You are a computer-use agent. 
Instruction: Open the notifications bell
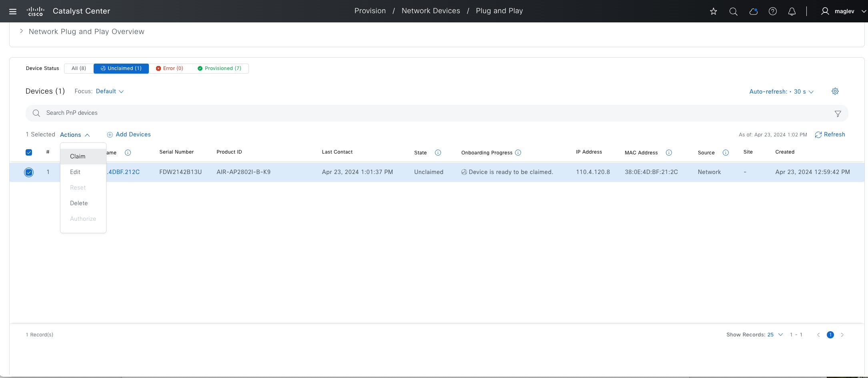pos(792,12)
